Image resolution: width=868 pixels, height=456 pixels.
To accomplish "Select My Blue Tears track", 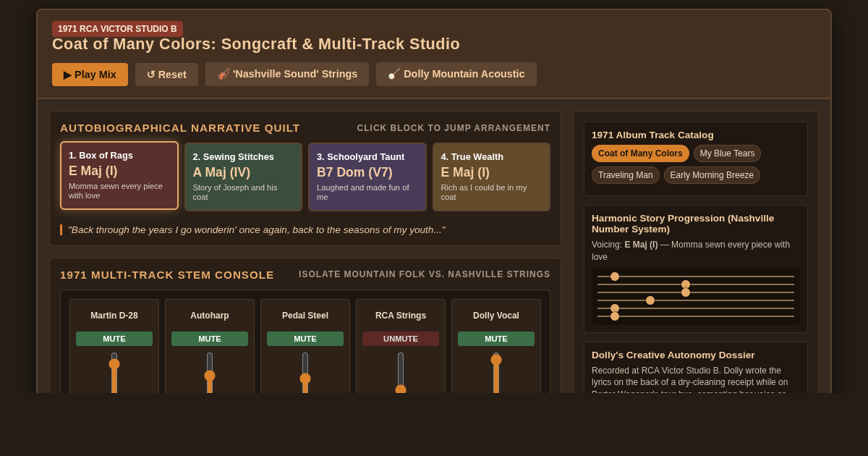I will pyautogui.click(x=727, y=153).
